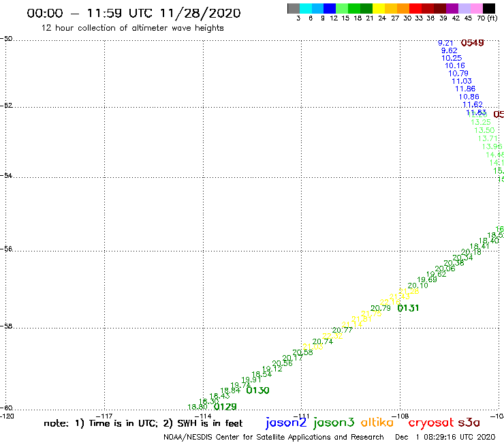The image size is (504, 443).
Task: Click the 20.56 wave height value
Action: [x=282, y=363]
